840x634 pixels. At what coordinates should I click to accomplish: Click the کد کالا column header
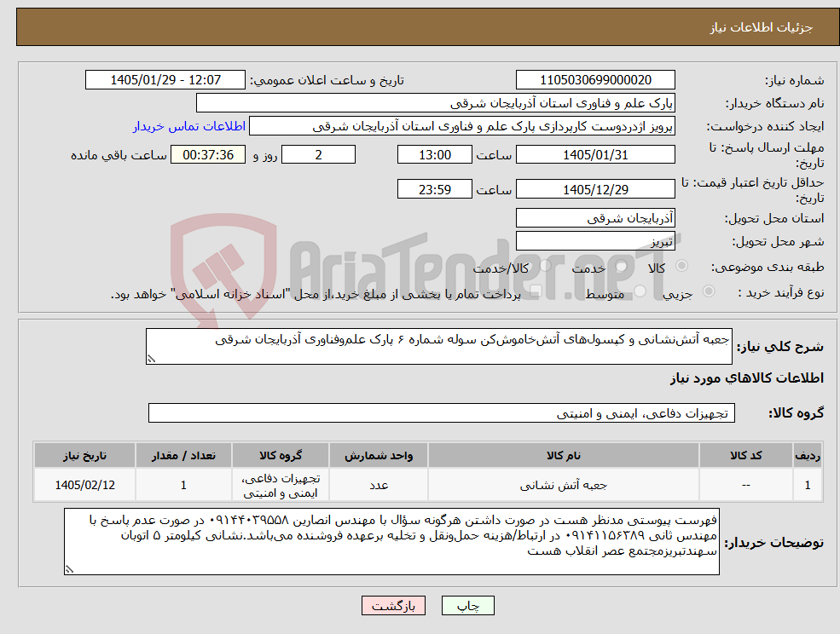pos(745,456)
